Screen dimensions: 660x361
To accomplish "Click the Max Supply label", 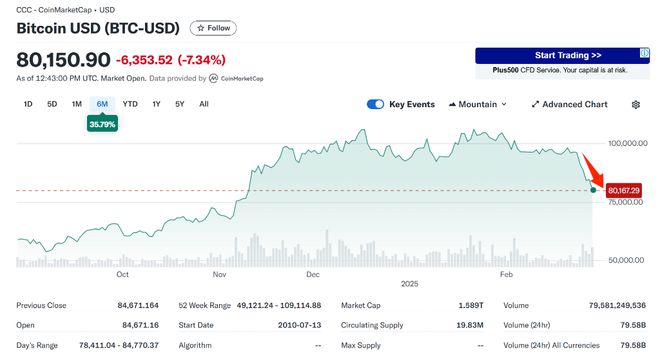I will click(x=361, y=345).
